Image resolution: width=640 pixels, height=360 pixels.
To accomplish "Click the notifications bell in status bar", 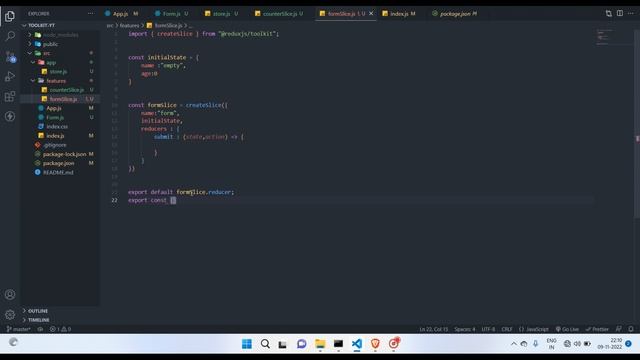I will (631, 329).
